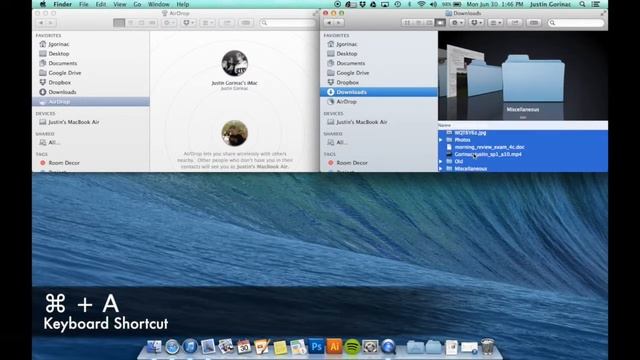The image size is (640, 360).
Task: Open the Trash in the Dock
Action: coord(487,347)
